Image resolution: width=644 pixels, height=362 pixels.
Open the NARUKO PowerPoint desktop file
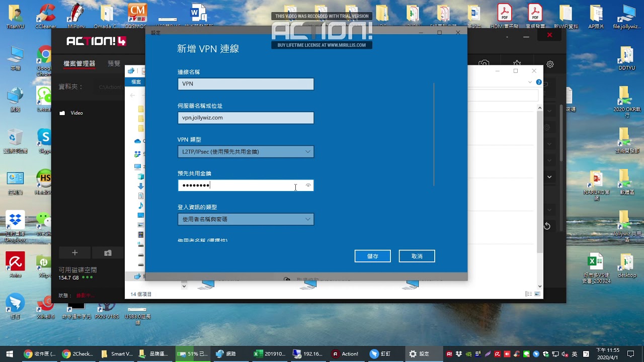tap(597, 185)
